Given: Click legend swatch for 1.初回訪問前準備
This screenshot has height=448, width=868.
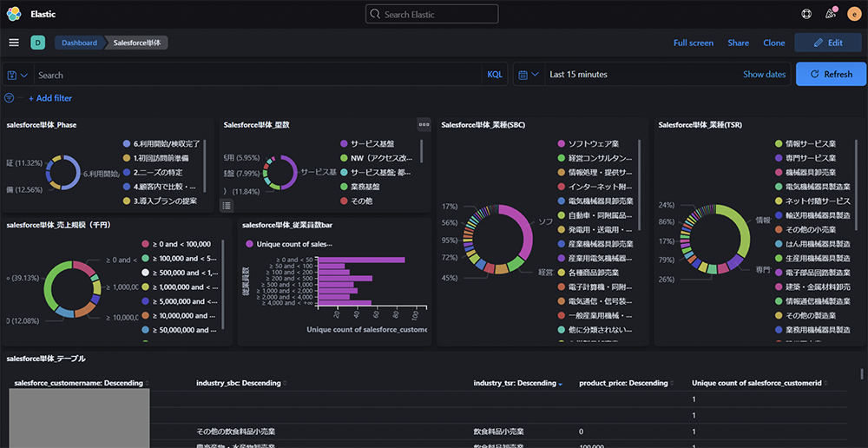Looking at the screenshot, I should [127, 158].
